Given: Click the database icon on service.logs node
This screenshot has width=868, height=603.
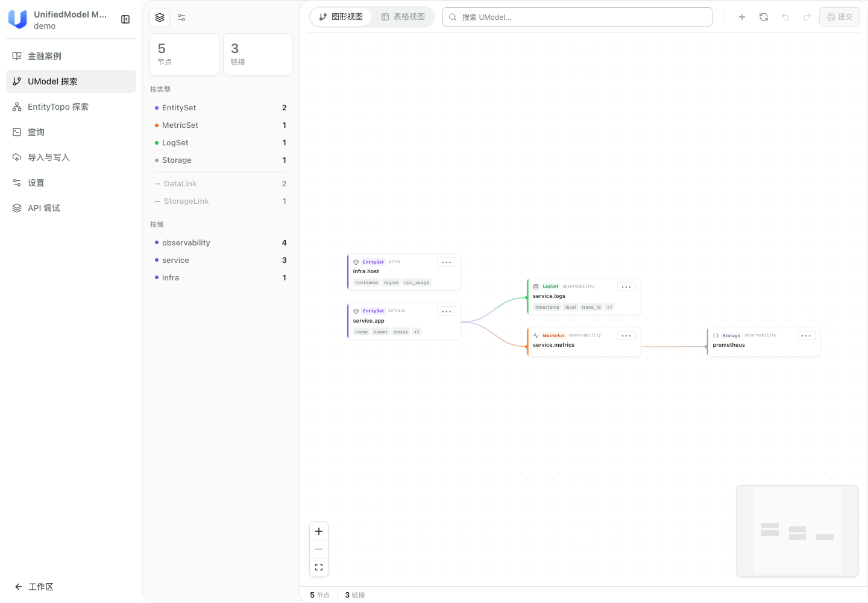Looking at the screenshot, I should pos(536,287).
